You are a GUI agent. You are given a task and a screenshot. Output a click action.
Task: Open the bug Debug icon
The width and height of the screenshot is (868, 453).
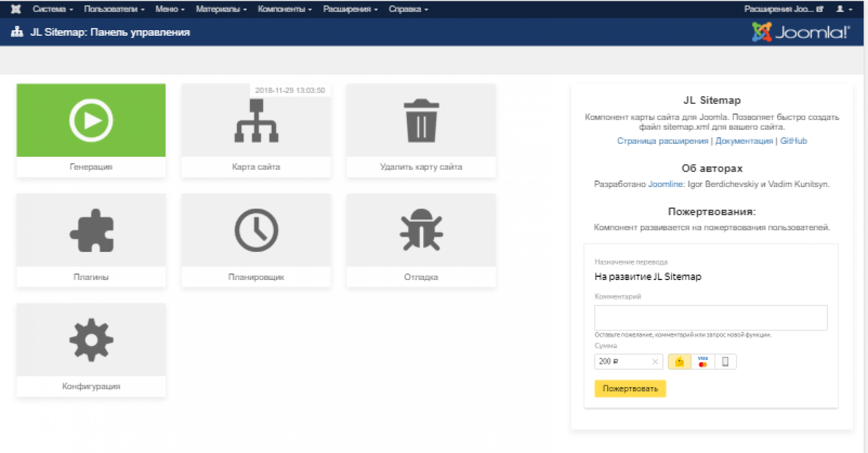(x=421, y=230)
